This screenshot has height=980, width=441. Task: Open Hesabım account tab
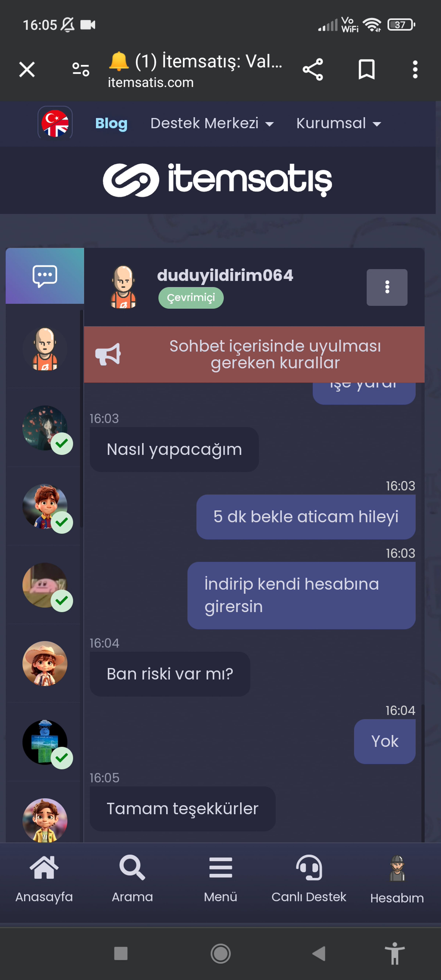(397, 879)
